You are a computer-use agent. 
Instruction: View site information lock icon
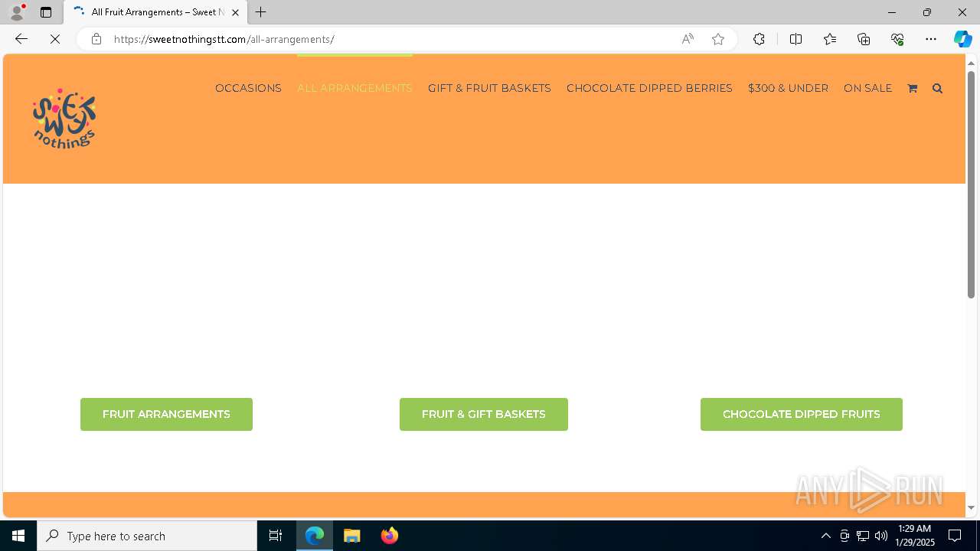(96, 39)
